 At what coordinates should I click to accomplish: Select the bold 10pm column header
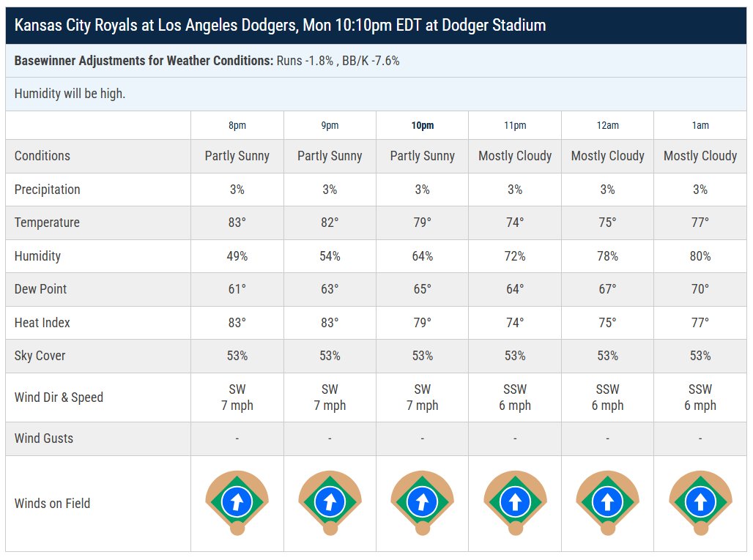(x=423, y=126)
